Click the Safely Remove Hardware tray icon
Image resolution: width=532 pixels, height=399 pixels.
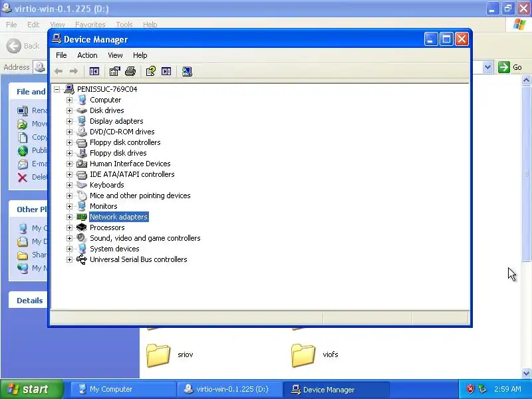click(x=483, y=389)
